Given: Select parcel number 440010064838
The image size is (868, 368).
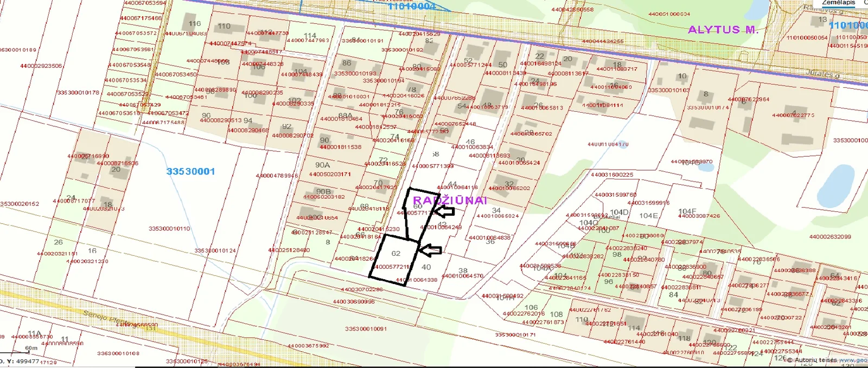Looking at the screenshot, I should coord(489,238).
